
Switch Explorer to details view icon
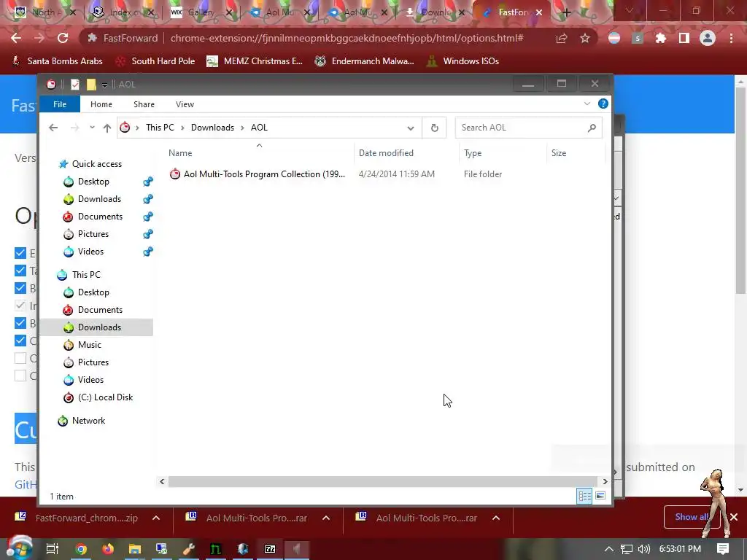(x=584, y=496)
